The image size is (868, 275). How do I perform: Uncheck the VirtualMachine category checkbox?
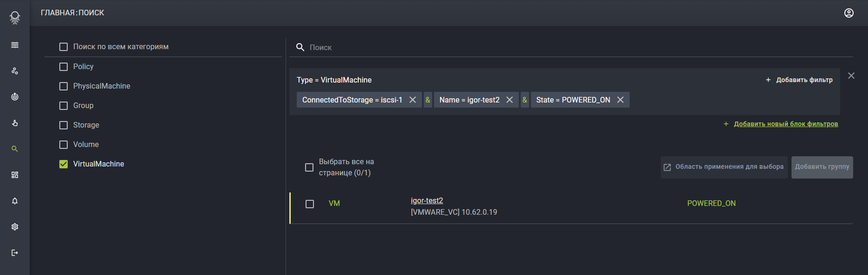click(64, 164)
